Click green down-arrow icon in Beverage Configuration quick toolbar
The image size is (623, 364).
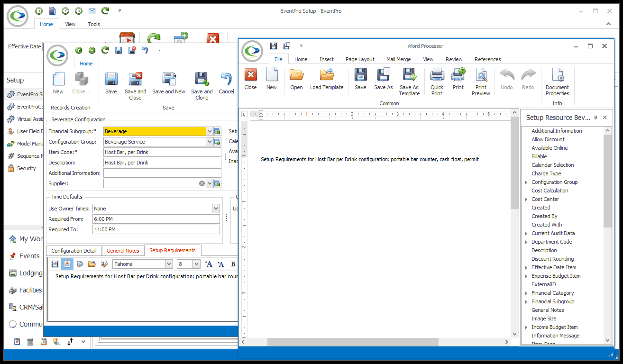coord(92,50)
